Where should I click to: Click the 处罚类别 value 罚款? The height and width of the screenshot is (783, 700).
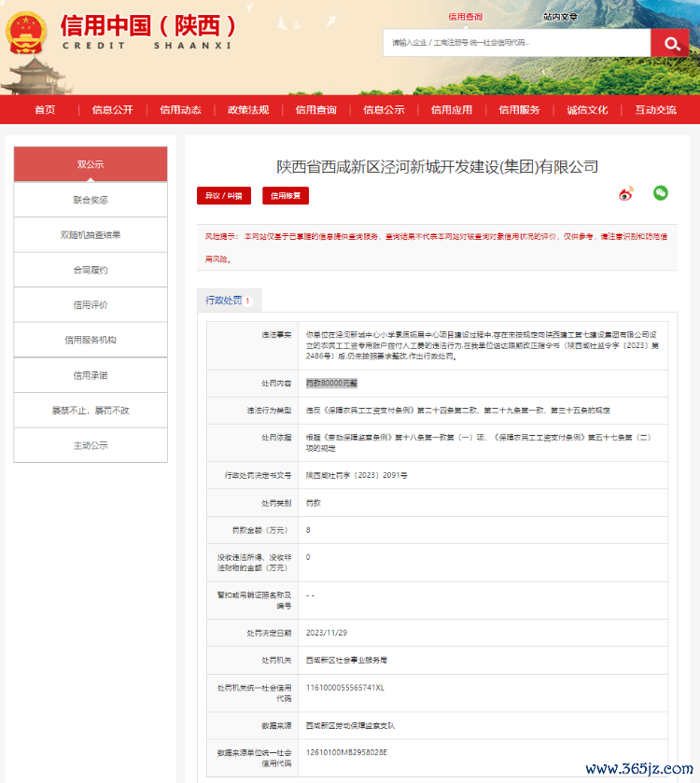[313, 503]
